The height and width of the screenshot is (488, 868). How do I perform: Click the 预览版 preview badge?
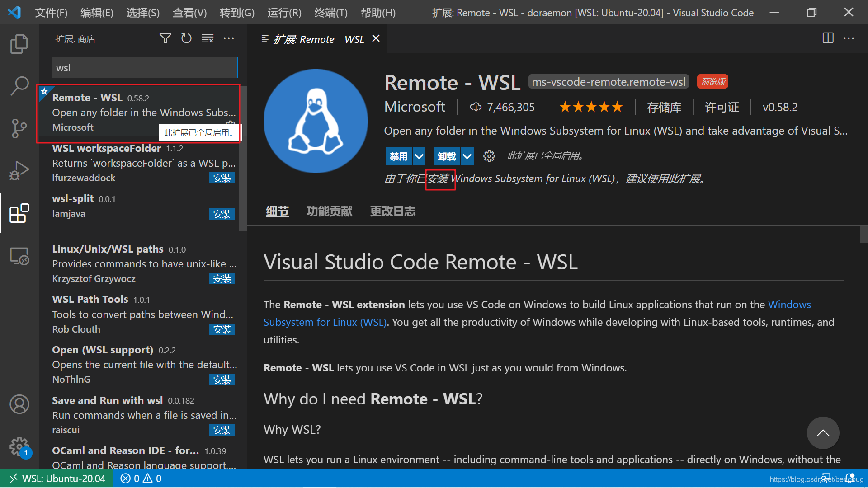click(x=712, y=82)
